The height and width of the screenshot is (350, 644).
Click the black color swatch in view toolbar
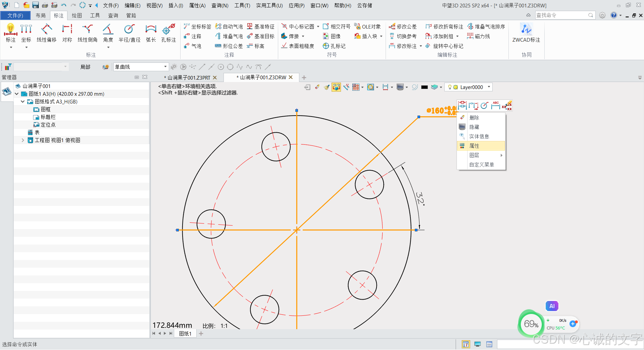coord(425,87)
